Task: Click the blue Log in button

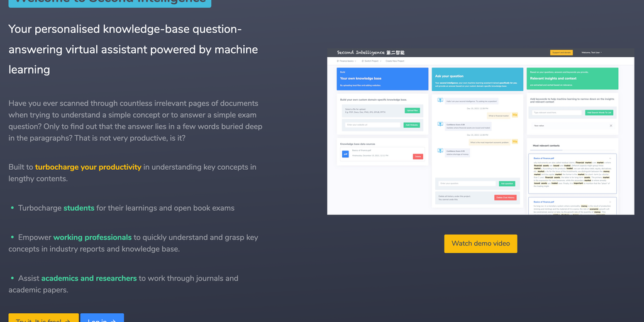Action: click(x=102, y=318)
